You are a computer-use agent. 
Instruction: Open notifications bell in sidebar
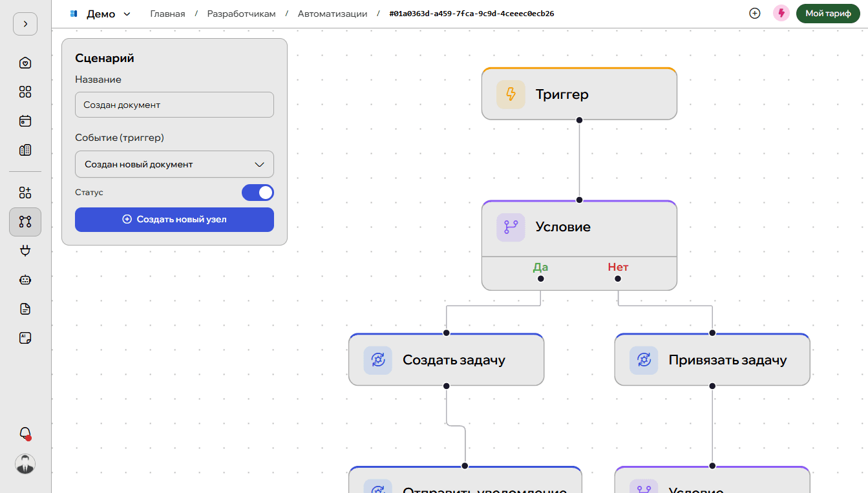tap(25, 434)
